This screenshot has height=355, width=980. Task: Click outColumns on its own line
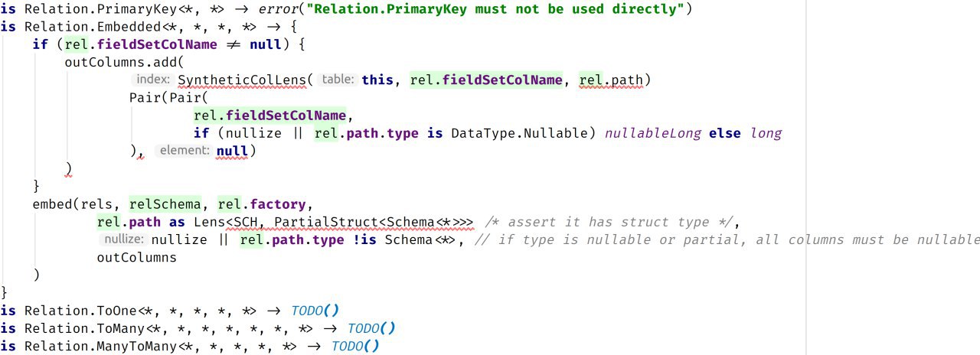137,257
